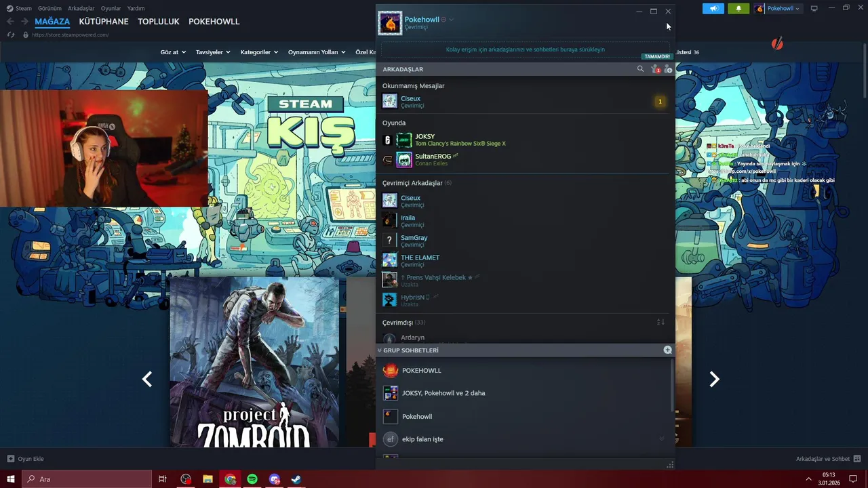This screenshot has width=868, height=488.
Task: Create new group chat with plus icon
Action: coord(667,350)
